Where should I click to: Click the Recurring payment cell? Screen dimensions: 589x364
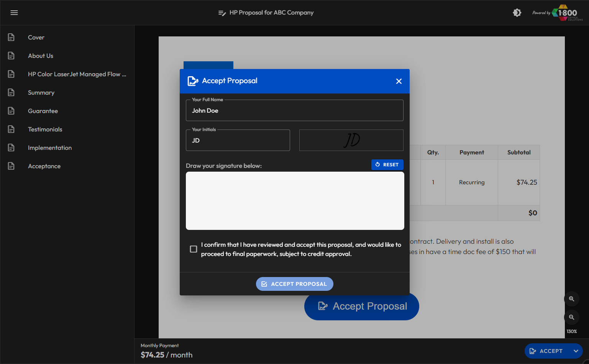(472, 182)
